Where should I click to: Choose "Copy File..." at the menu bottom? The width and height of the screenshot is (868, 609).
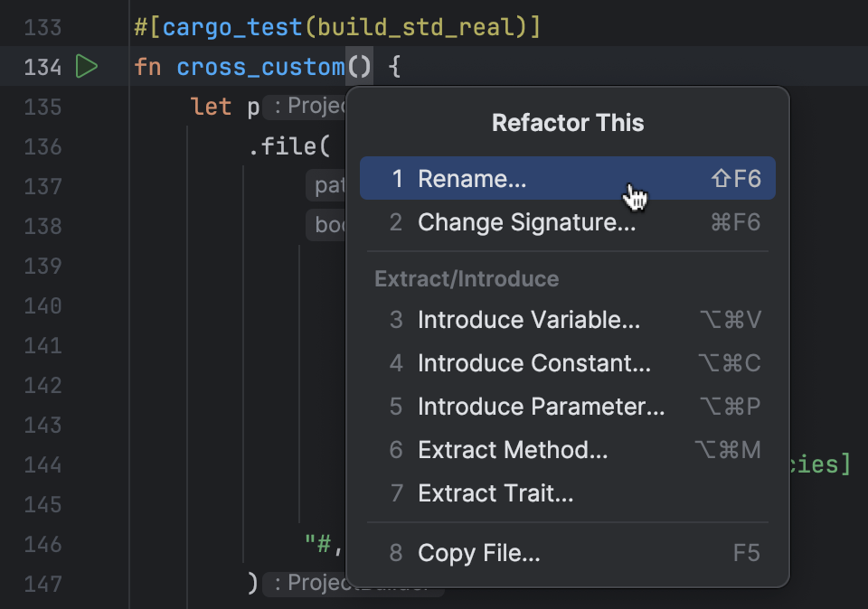[x=477, y=551]
